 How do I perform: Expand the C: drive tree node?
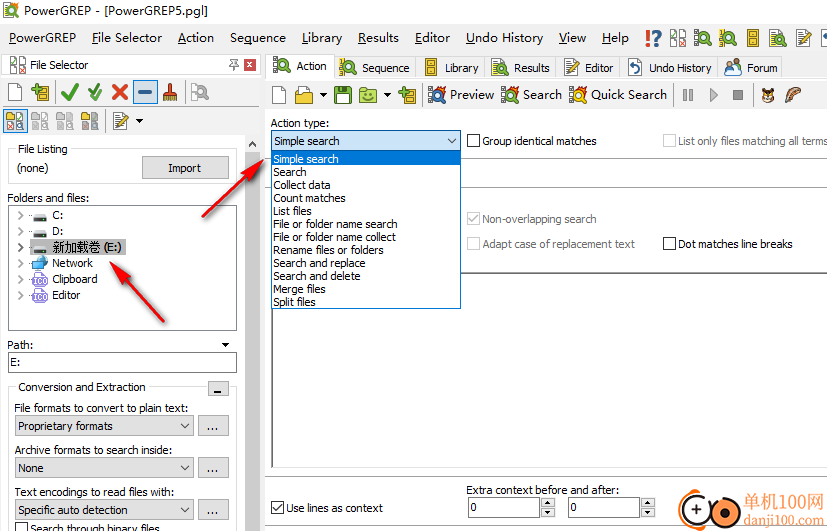click(21, 215)
